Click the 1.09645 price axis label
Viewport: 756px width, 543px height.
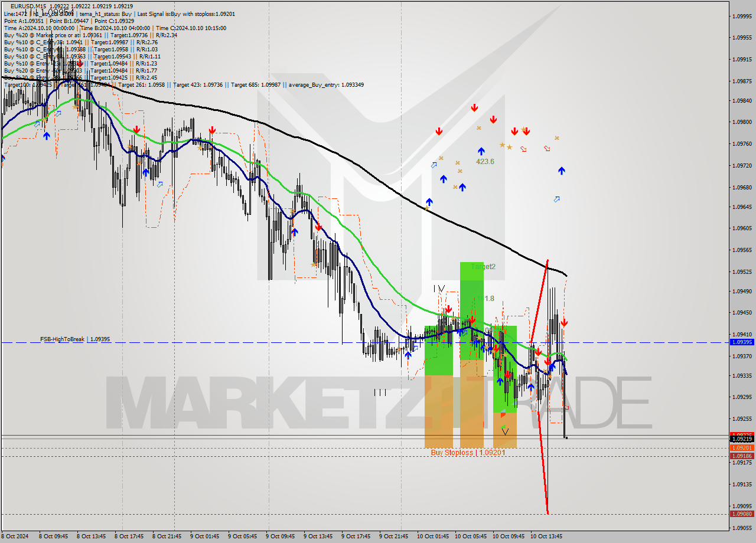tap(742, 207)
